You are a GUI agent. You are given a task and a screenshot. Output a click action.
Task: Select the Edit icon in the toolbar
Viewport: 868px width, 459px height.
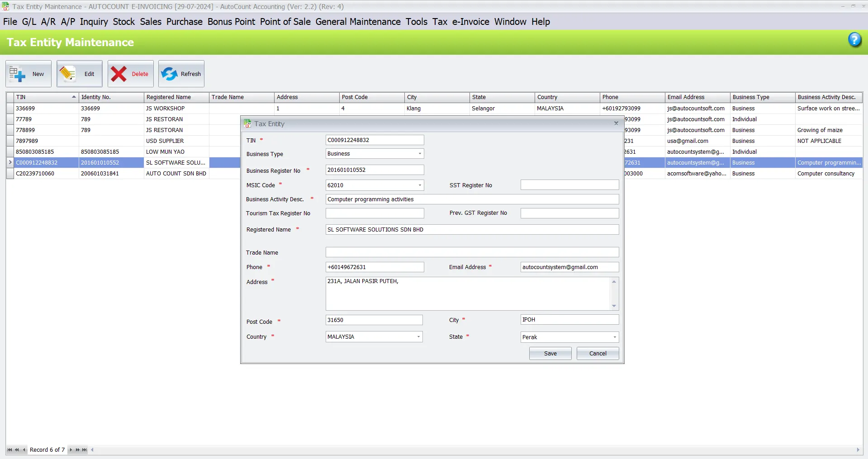click(x=79, y=73)
